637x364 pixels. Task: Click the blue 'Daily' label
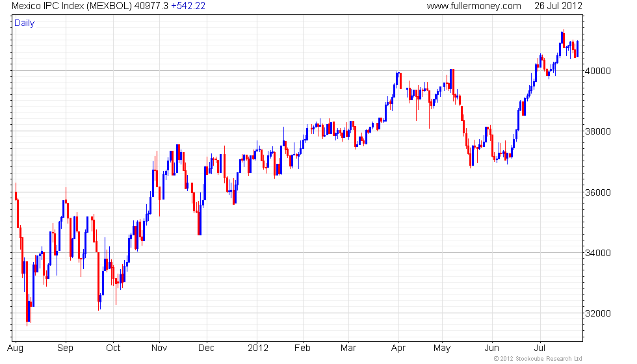click(25, 23)
